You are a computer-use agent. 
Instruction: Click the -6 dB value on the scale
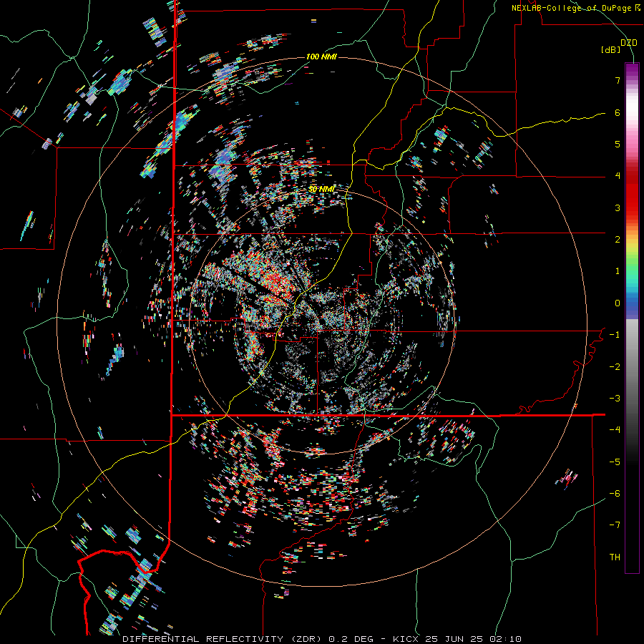pos(615,494)
